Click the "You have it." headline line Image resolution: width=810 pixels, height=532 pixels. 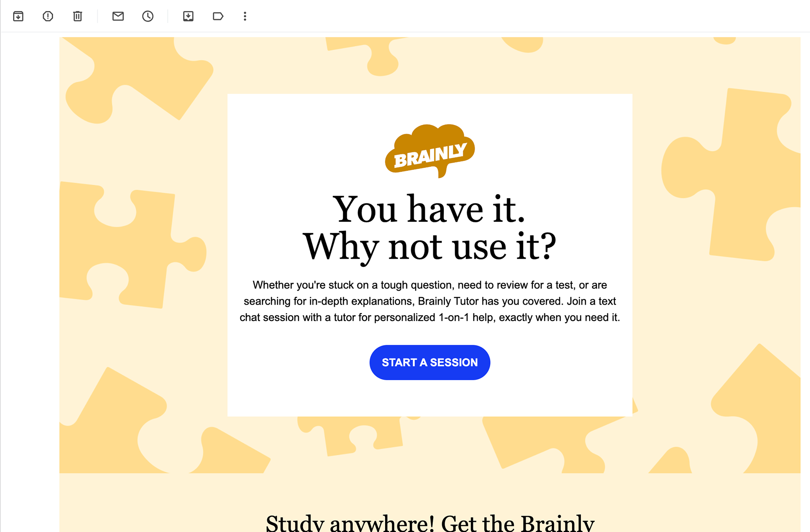[429, 209]
